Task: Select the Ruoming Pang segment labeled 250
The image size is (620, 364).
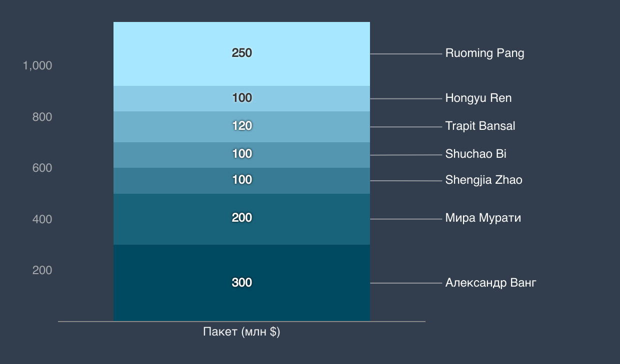Action: (x=241, y=54)
